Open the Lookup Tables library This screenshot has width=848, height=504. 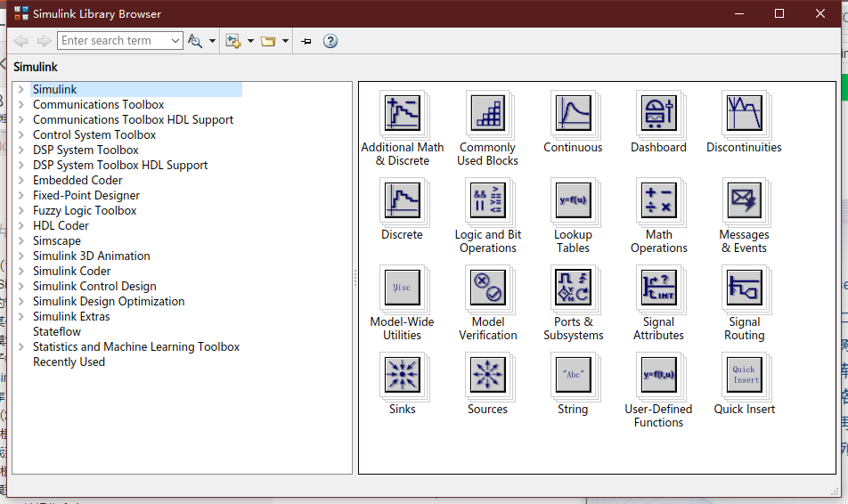[574, 202]
